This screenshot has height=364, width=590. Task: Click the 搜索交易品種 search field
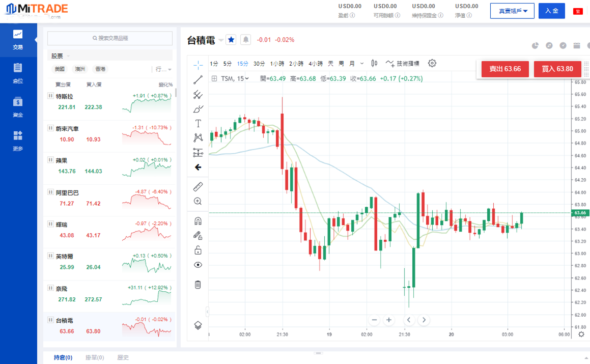[110, 38]
